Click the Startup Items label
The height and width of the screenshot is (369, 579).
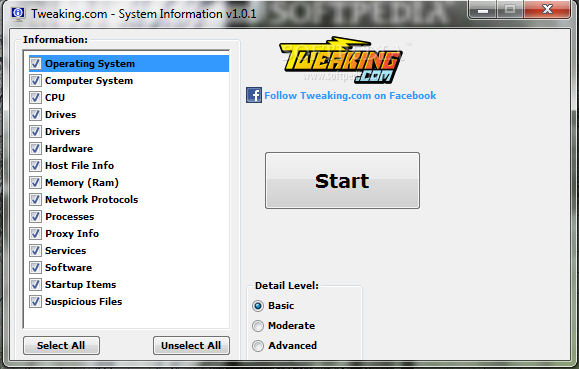[x=80, y=284]
